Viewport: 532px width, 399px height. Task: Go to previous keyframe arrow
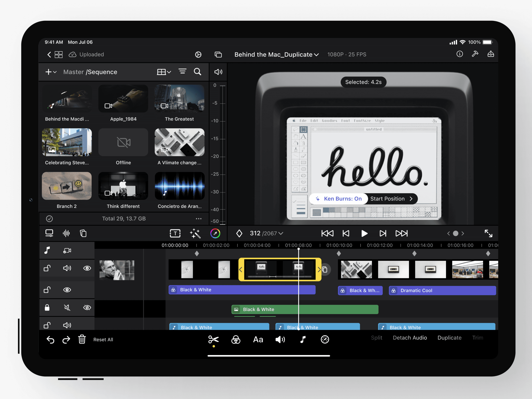pyautogui.click(x=448, y=234)
